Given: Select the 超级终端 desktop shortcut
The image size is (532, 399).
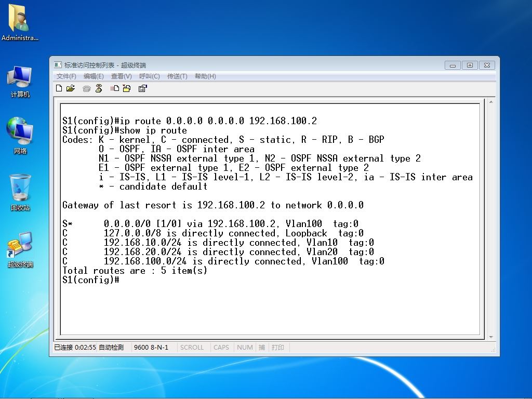Looking at the screenshot, I should click(20, 250).
